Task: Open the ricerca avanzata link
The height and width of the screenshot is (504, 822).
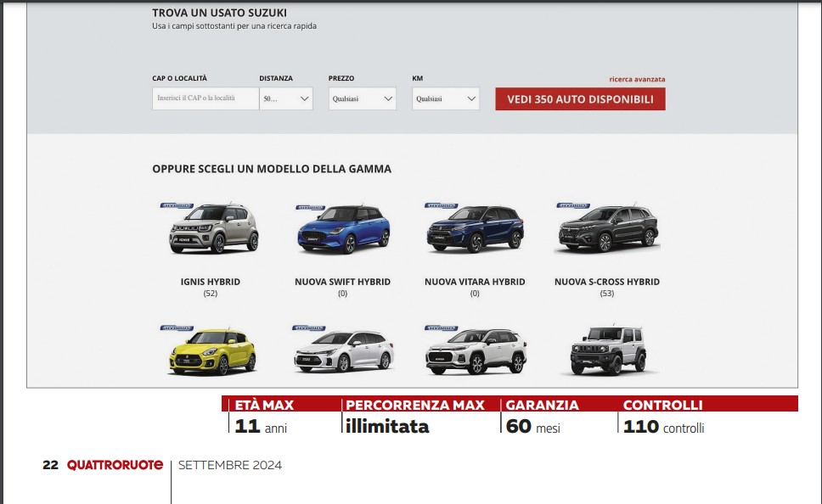Action: (637, 79)
